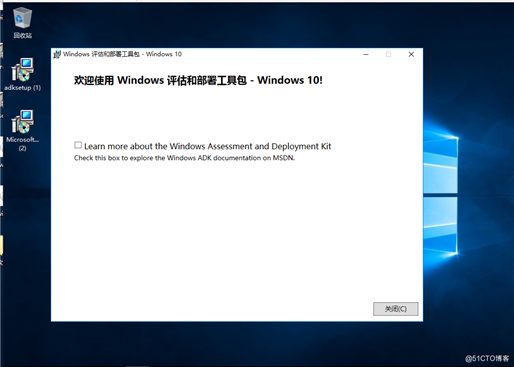Click the 关闭(C) button
514x367 pixels.
(396, 309)
